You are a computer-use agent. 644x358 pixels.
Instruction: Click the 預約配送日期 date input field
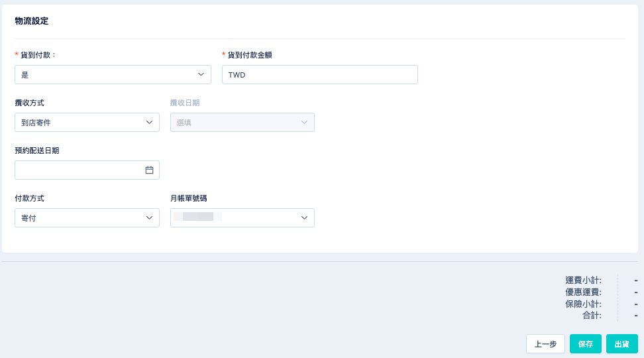coord(87,170)
